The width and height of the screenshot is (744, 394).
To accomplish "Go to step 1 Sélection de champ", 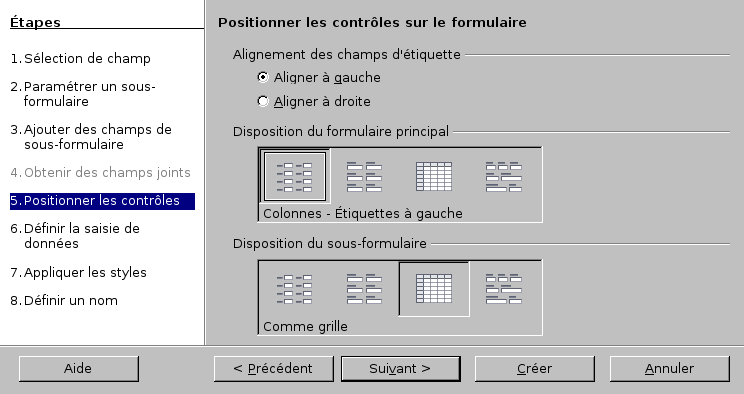I will click(80, 58).
